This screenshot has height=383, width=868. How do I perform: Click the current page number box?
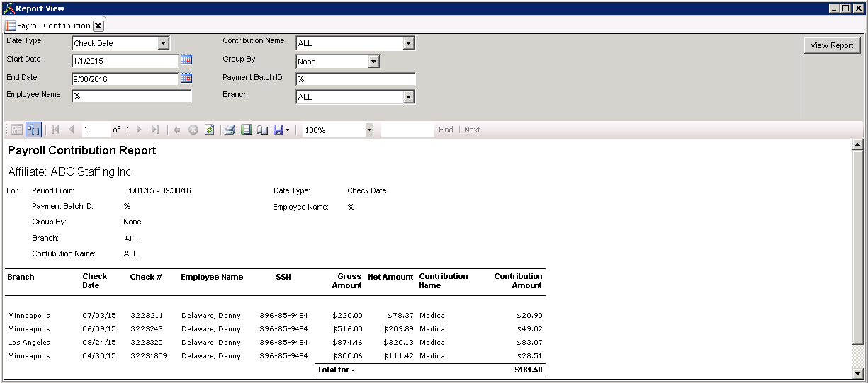[x=96, y=130]
